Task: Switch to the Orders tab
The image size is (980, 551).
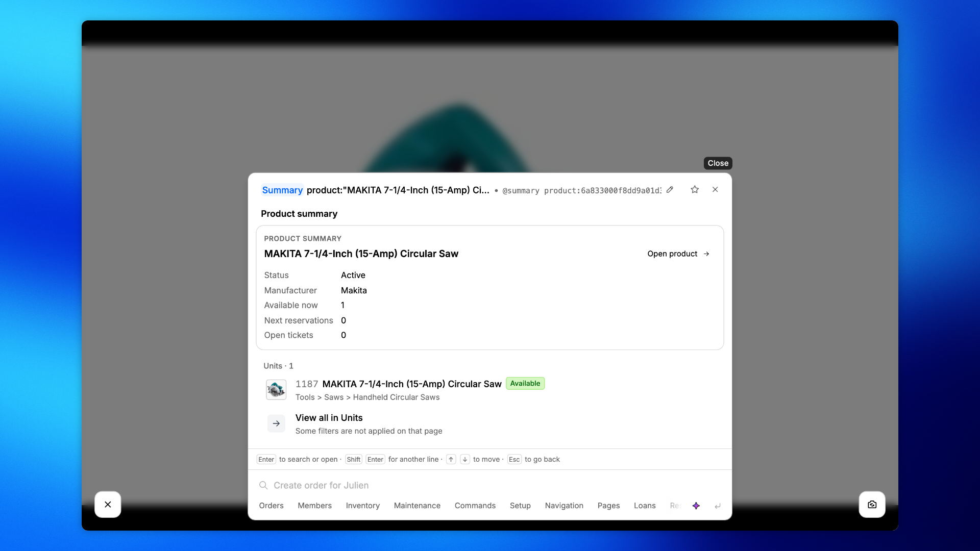Action: [271, 506]
